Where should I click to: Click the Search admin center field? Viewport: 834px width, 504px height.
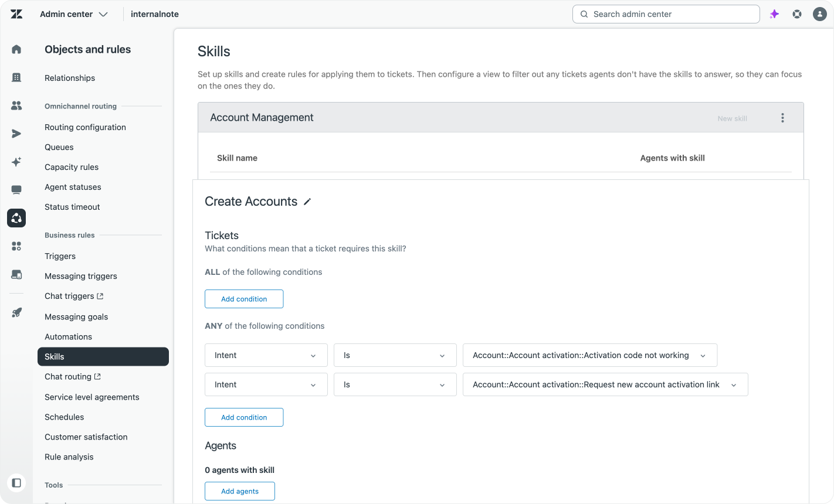coord(666,14)
